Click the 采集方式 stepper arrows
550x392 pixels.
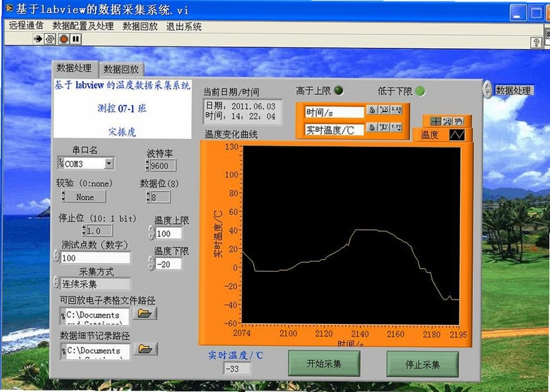(x=56, y=282)
